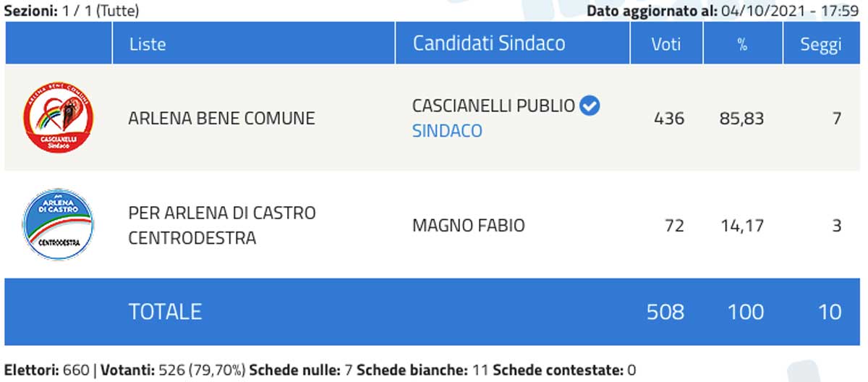Click the blue verified checkmark beside Cascianelli Publio
Viewport: 868px width, 382px height.
(590, 106)
